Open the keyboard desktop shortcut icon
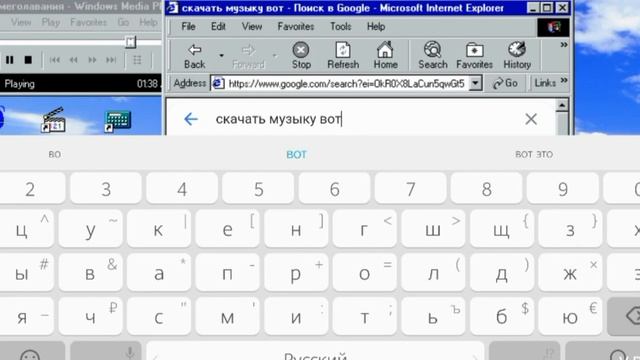This screenshot has height=360, width=640. click(x=118, y=121)
